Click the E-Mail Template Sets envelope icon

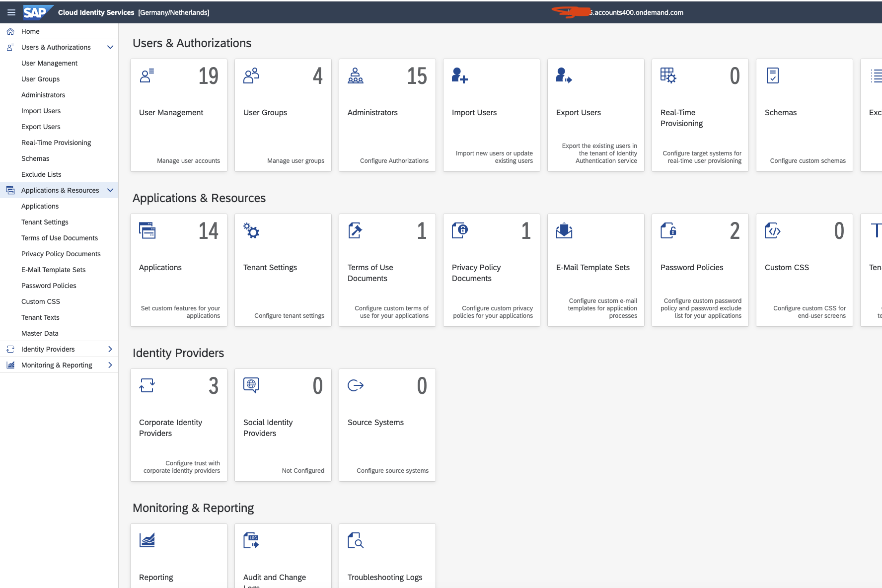pos(564,230)
